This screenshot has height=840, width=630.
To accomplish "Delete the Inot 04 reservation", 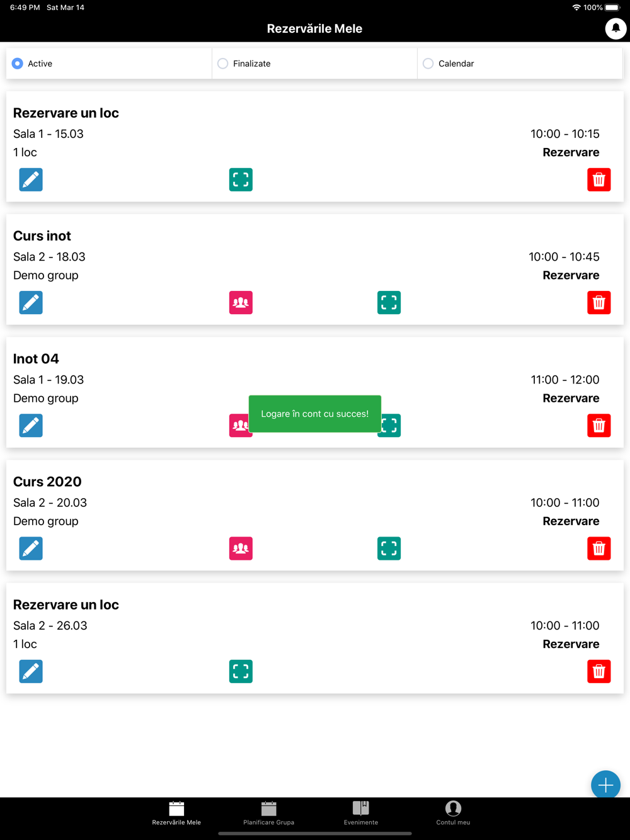I will pos(599,426).
